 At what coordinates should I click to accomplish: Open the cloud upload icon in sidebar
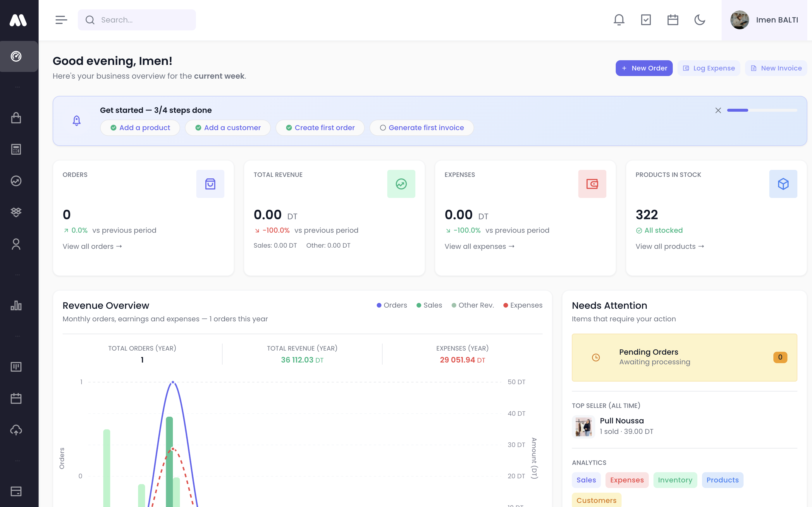[x=16, y=430]
